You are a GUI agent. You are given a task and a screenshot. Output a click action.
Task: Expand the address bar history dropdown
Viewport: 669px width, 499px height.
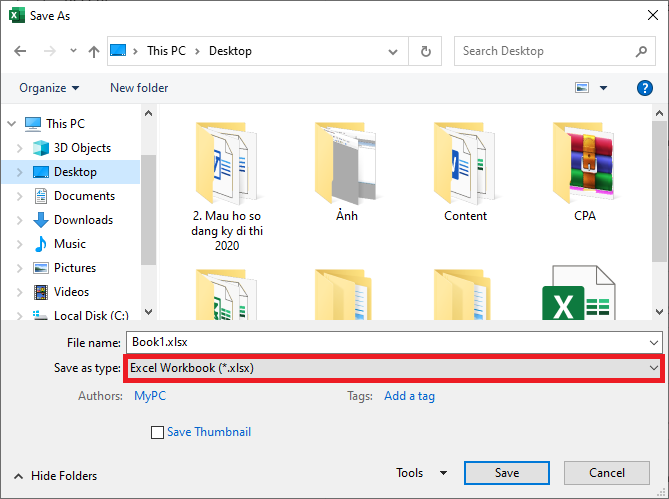(393, 52)
